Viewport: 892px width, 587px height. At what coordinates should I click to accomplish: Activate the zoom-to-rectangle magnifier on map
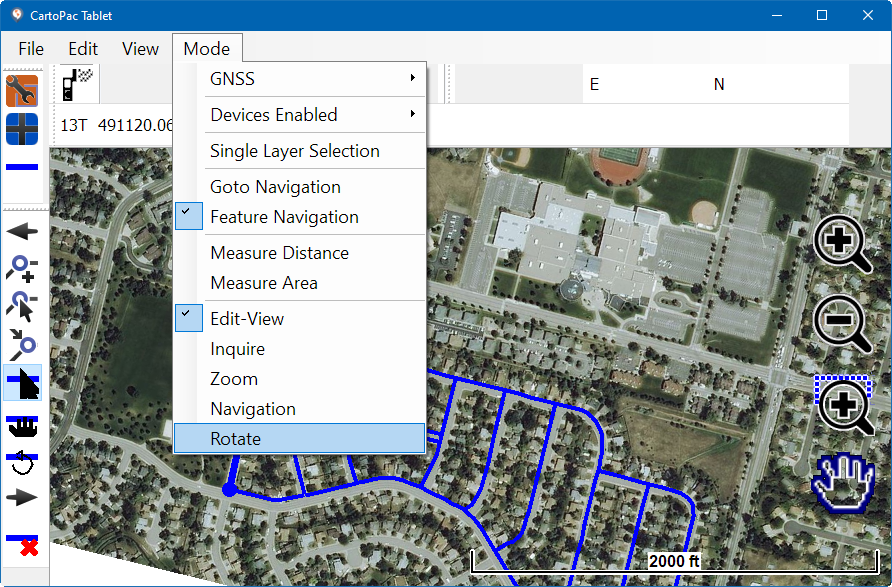point(844,405)
